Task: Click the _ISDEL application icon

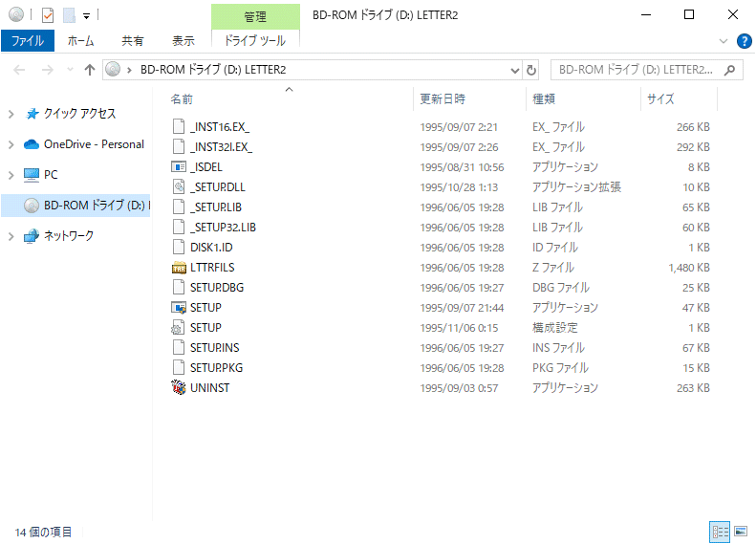Action: coord(179,167)
